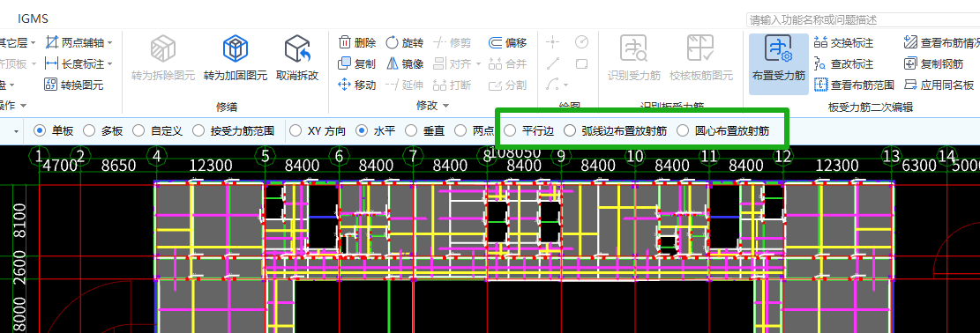This screenshot has width=980, height=333.
Task: Click the 合并 merge tool
Action: [x=507, y=63]
